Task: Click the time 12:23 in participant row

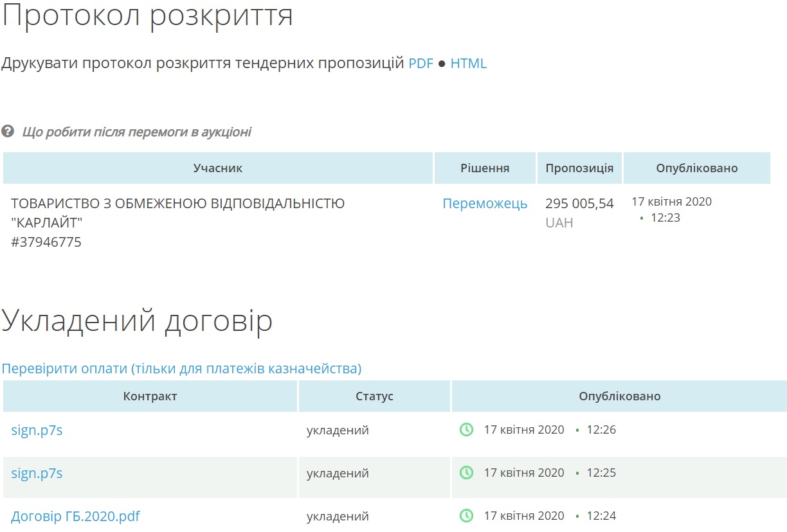Action: click(665, 218)
